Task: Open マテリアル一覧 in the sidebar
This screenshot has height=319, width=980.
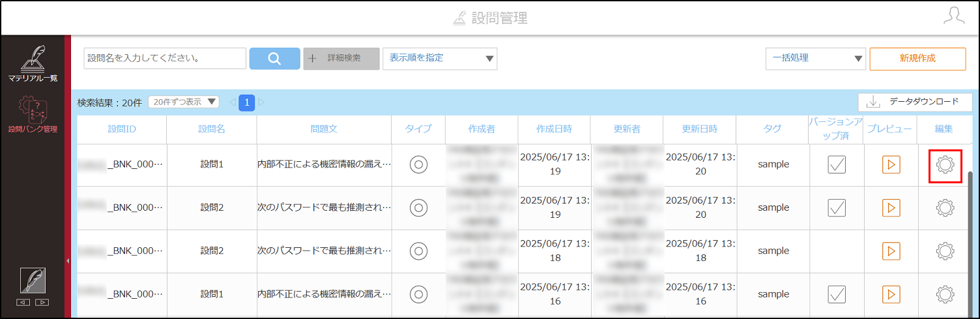Action: coord(33,63)
